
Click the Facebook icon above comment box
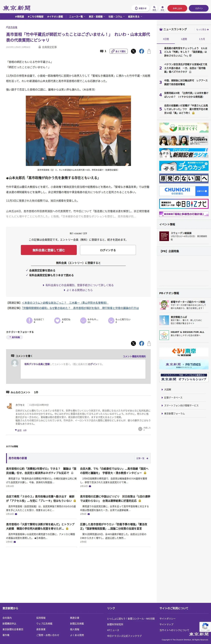click(142, 344)
